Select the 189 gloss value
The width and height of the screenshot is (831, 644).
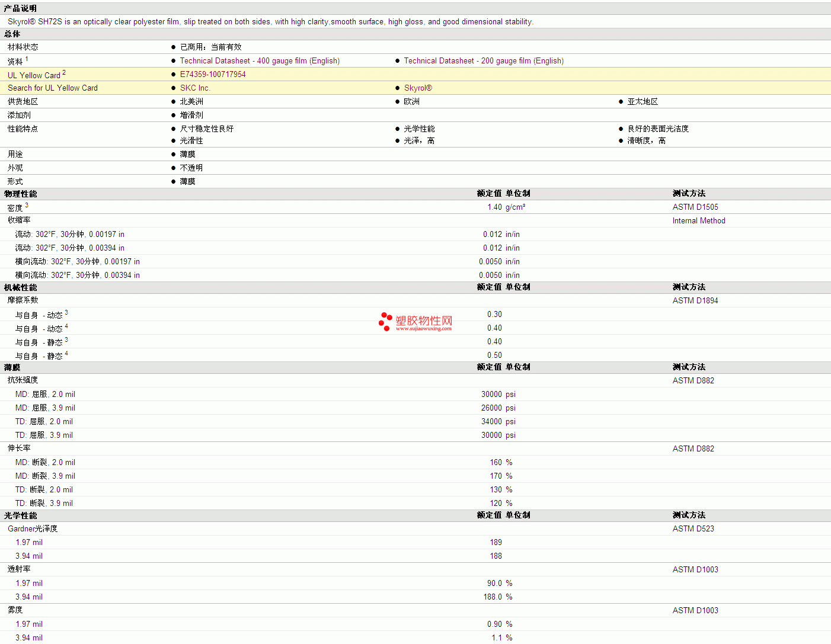tap(496, 543)
